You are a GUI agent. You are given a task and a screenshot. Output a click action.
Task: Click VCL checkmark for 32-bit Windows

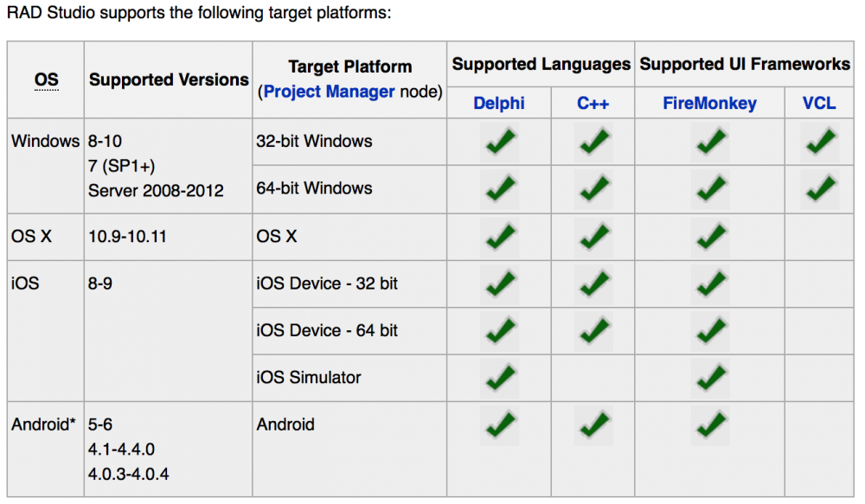[820, 143]
